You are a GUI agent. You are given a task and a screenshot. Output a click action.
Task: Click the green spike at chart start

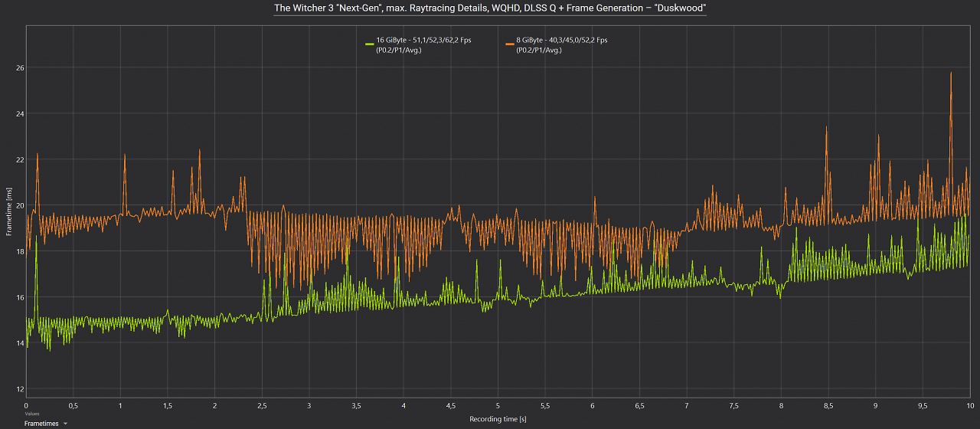(36, 244)
